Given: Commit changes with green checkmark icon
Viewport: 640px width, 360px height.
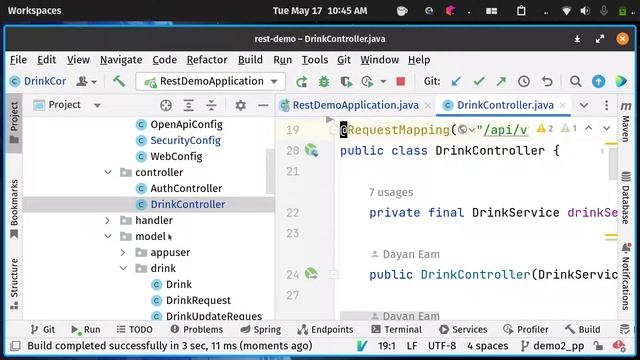Looking at the screenshot, I should click(x=479, y=82).
